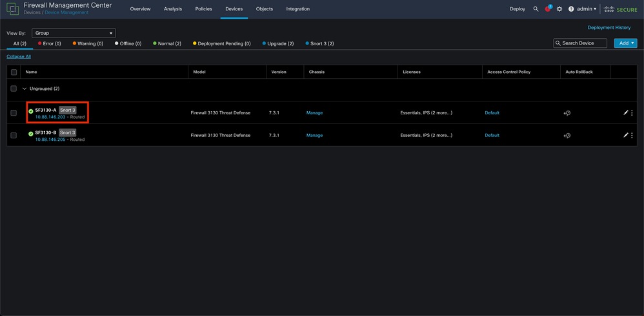Viewport: 644px width, 316px height.
Task: Click the Auto RollBack icon for SF3130-B
Action: pos(567,136)
